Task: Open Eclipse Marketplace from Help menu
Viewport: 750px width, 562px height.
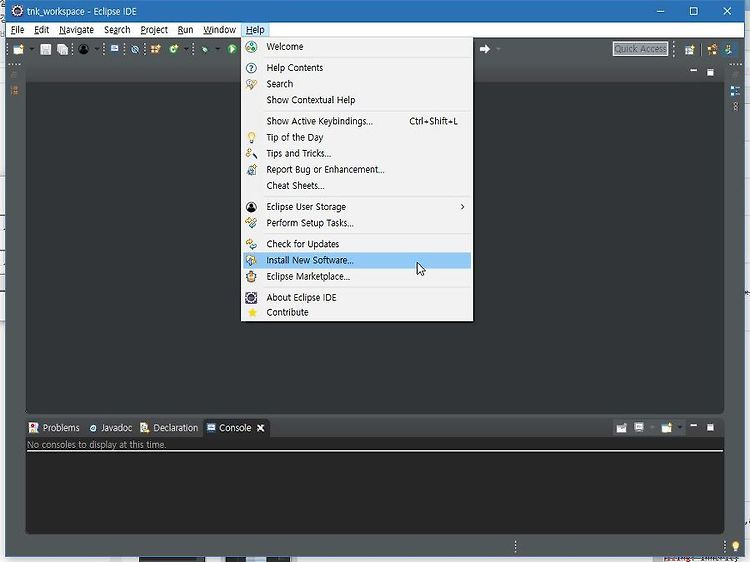Action: (357, 276)
